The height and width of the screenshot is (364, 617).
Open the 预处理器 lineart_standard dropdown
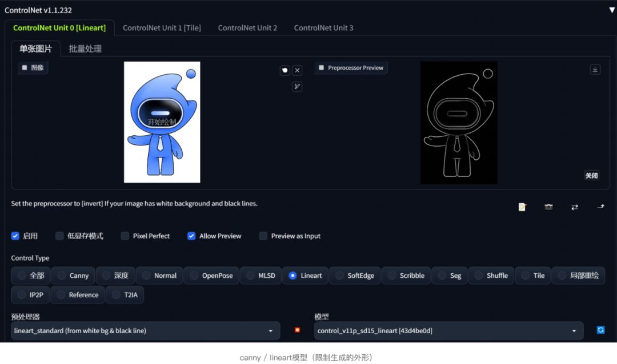pyautogui.click(x=145, y=330)
